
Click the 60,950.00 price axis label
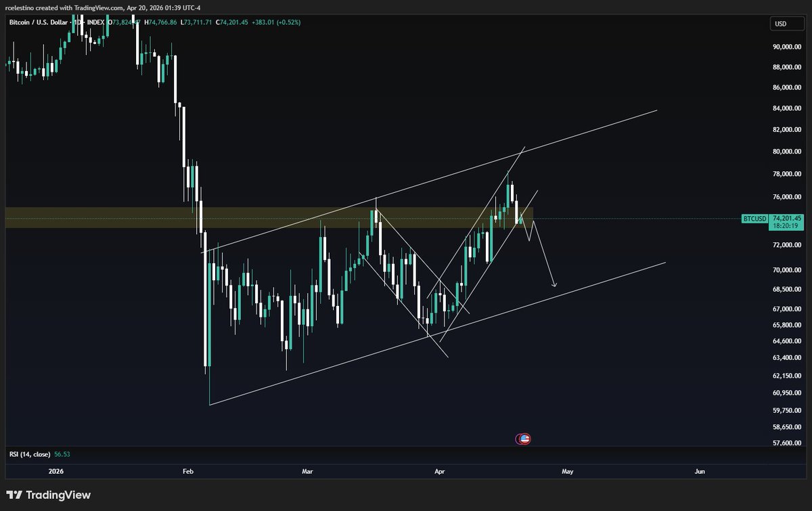787,393
